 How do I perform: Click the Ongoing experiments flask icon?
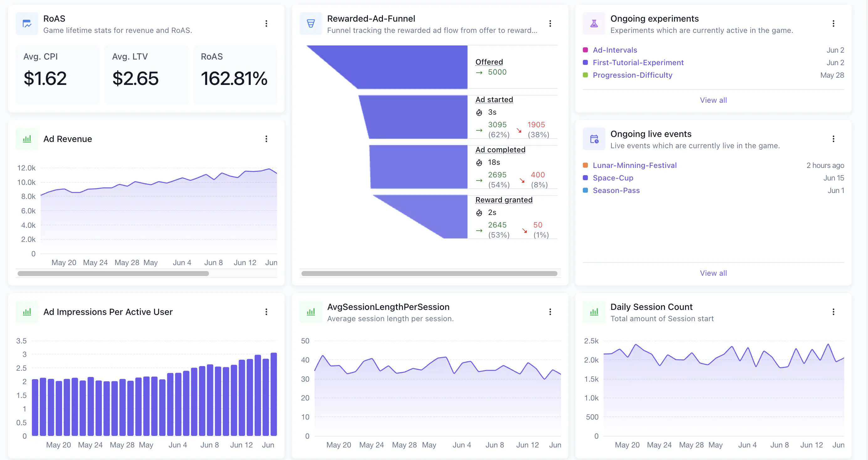coord(594,24)
